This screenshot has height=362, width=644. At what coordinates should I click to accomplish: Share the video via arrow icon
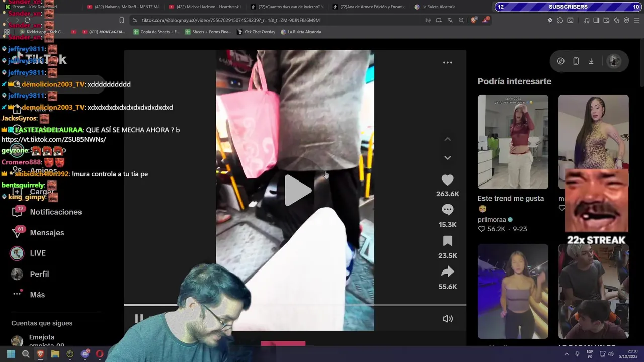pyautogui.click(x=447, y=272)
